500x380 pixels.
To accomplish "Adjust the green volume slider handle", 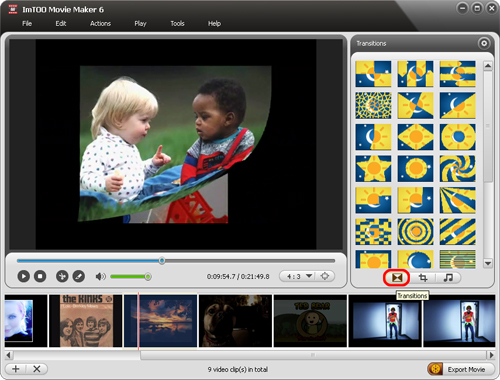I will pos(148,276).
